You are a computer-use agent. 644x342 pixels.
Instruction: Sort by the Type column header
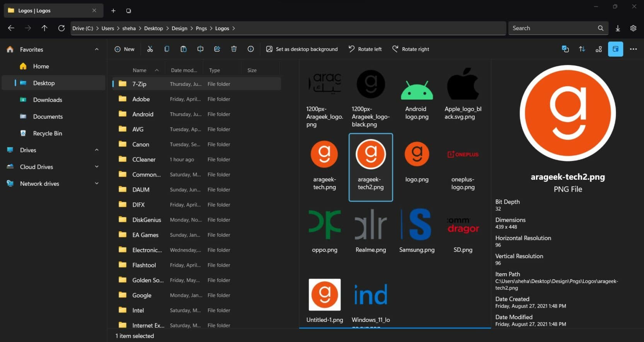click(215, 70)
